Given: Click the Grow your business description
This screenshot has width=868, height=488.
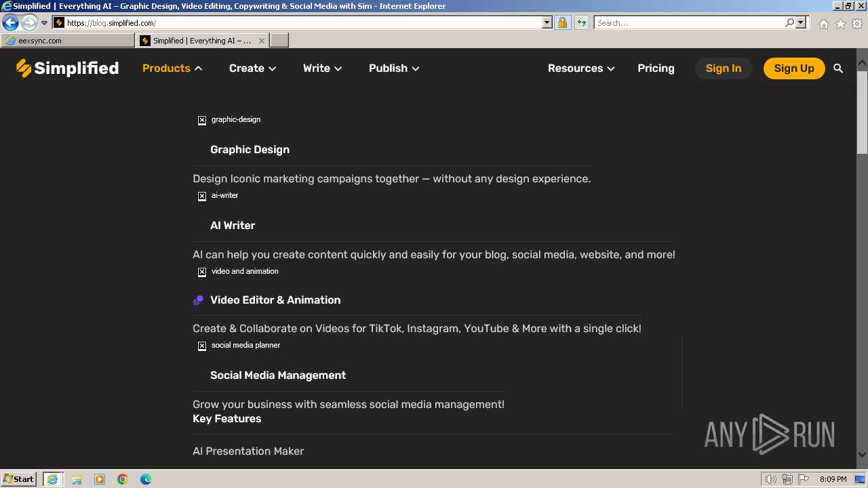Looking at the screenshot, I should coord(349,405).
